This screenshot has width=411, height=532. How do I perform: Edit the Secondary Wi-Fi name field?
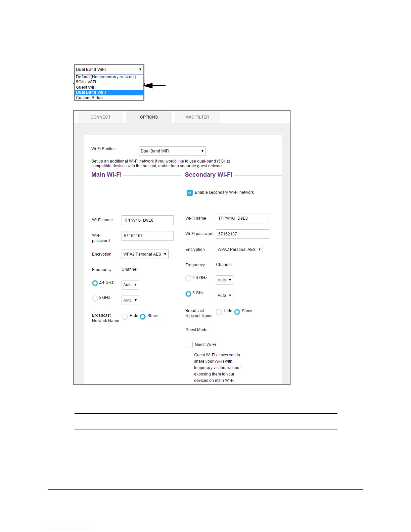click(242, 218)
